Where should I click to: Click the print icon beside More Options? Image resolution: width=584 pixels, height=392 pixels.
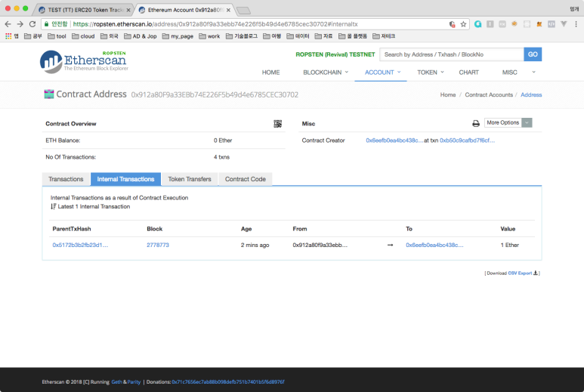(476, 123)
